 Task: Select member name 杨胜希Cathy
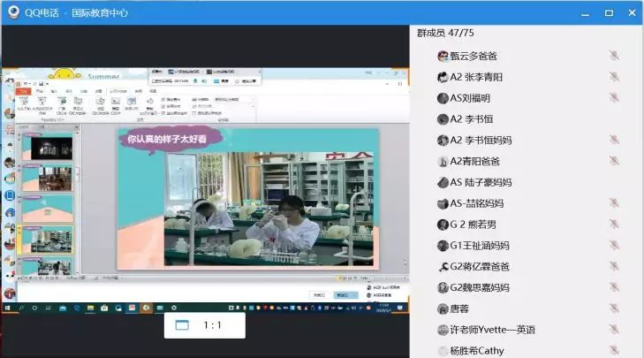pyautogui.click(x=477, y=351)
